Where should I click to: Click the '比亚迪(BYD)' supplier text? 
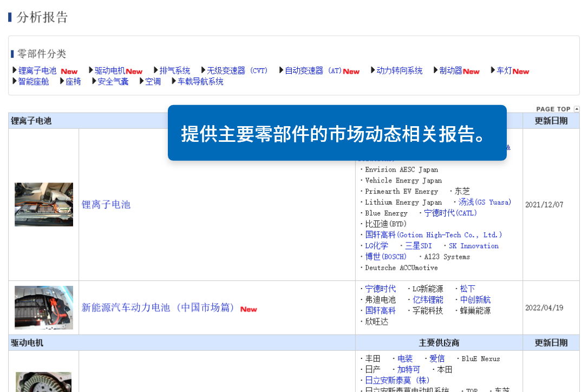(386, 224)
